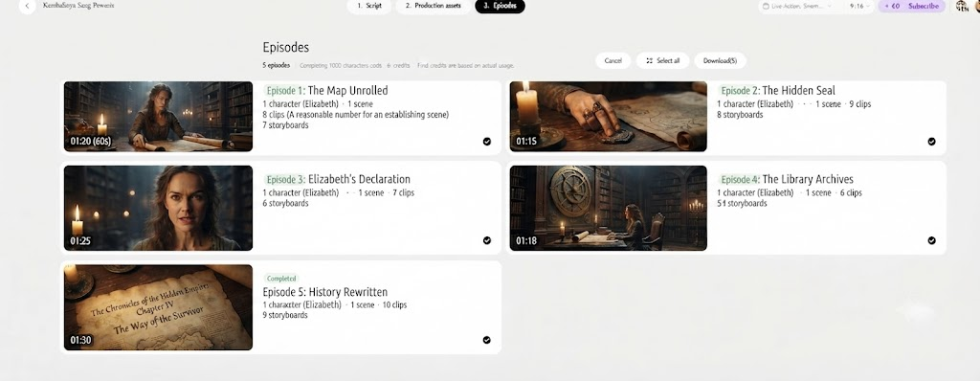Open the 1. Script step tab

(x=369, y=6)
